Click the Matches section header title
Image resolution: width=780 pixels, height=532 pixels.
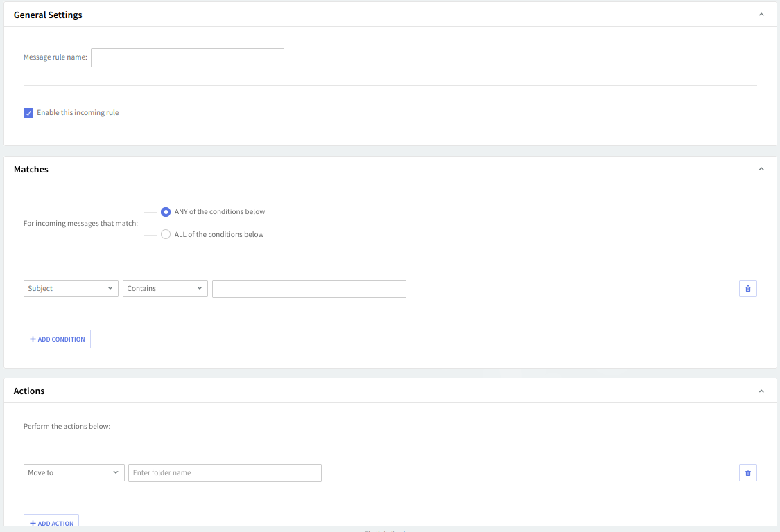(x=31, y=169)
